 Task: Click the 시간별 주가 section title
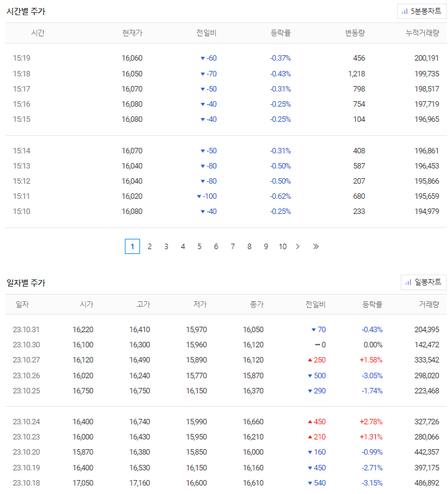tap(26, 12)
